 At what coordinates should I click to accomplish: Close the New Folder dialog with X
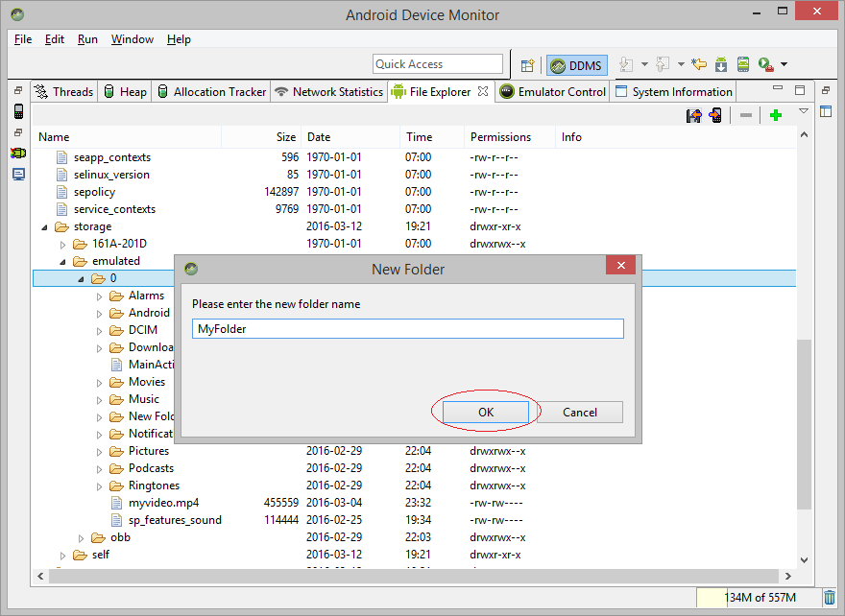(621, 265)
